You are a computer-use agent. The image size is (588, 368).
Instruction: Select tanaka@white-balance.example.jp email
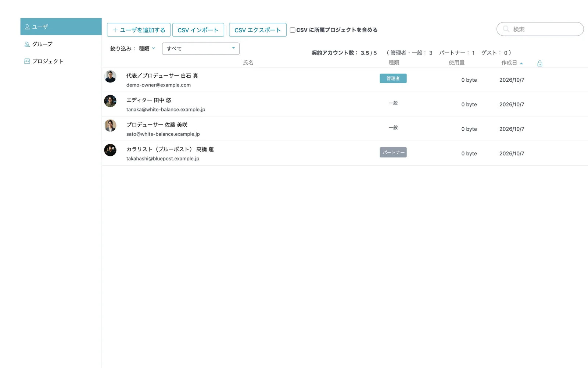point(166,110)
